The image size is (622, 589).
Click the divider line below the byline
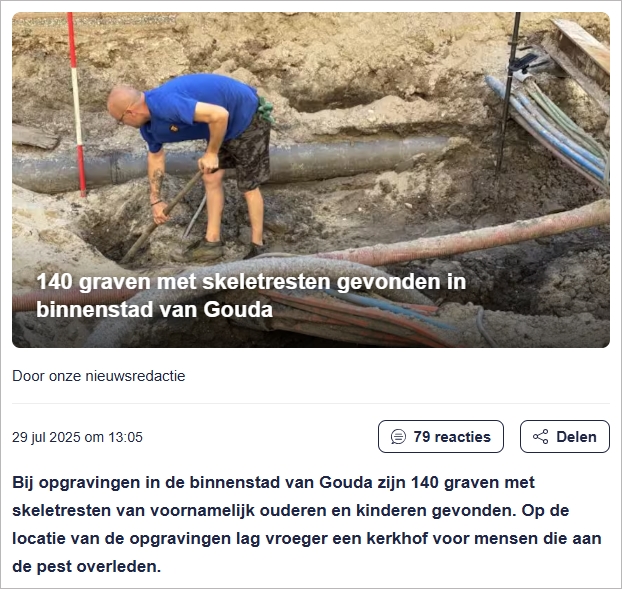click(x=311, y=403)
